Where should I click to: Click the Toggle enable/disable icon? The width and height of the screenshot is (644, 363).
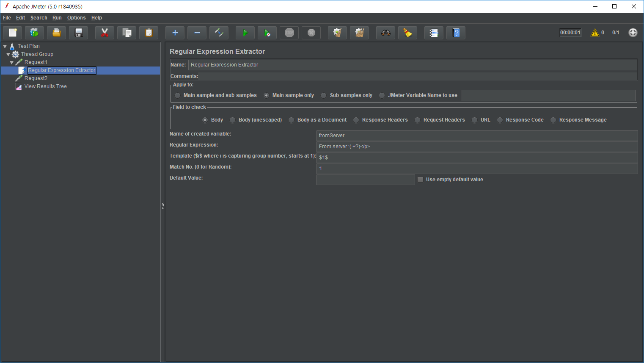click(x=219, y=33)
